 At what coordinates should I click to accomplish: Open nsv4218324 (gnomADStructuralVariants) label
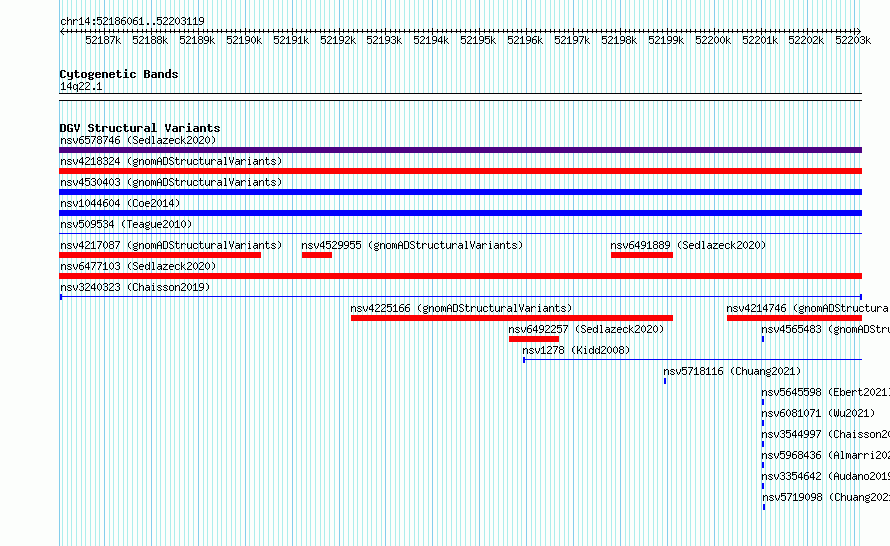coord(171,161)
